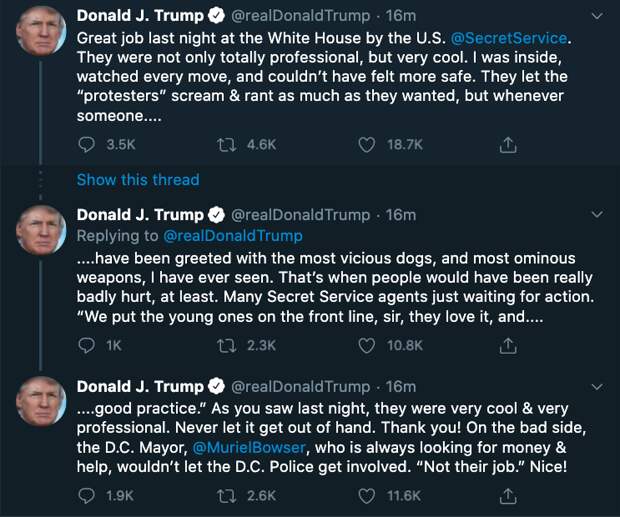Screen dimensions: 620x517
Task: Reply to the third tweet with 1.9K replies
Action: [87, 497]
